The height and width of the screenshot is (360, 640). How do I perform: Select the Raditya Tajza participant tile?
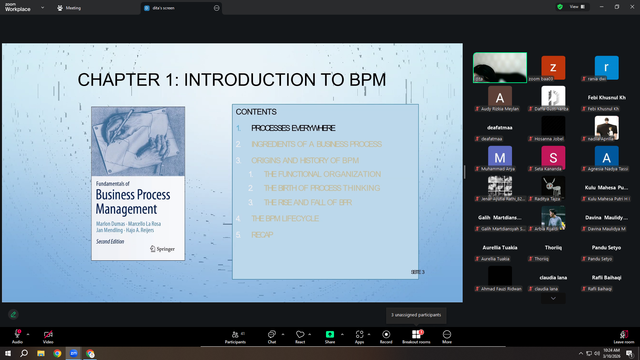(553, 188)
